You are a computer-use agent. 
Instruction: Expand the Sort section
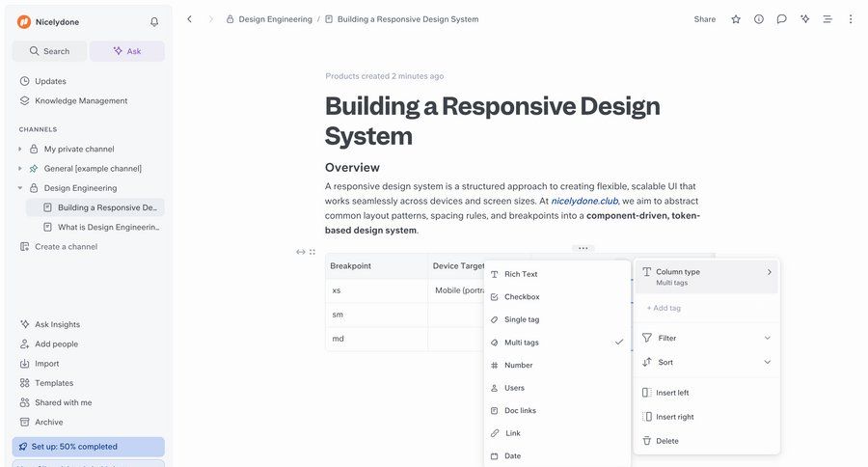click(x=706, y=362)
